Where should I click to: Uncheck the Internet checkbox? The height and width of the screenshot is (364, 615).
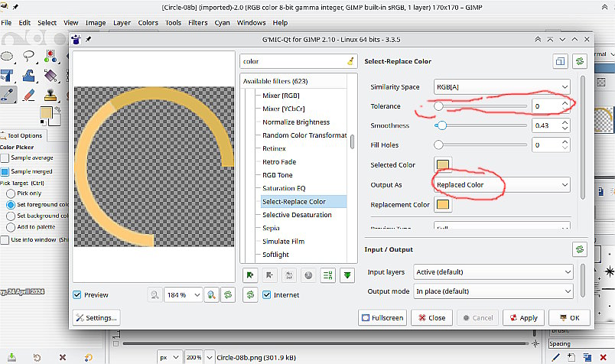click(x=267, y=295)
